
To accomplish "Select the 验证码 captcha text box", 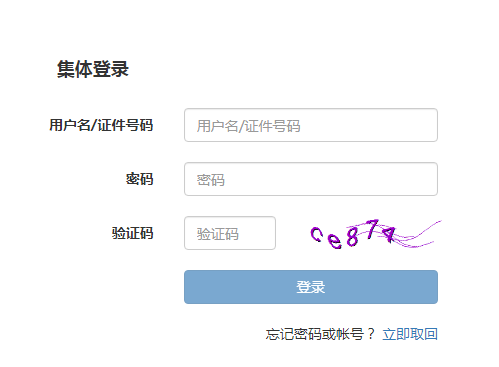I will 230,233.
